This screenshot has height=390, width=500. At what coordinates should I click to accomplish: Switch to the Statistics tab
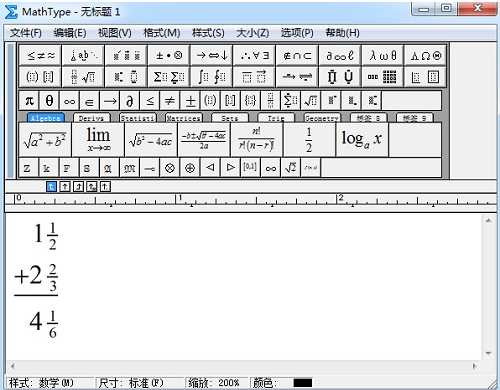point(138,118)
